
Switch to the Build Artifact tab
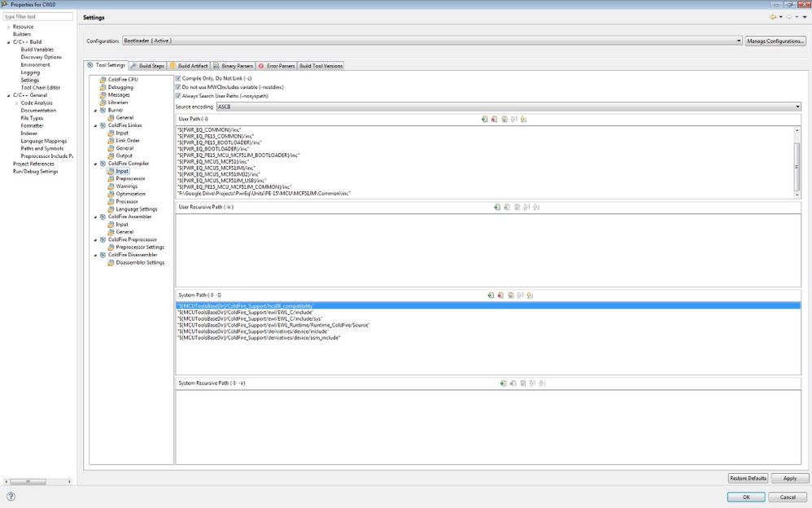tap(189, 66)
